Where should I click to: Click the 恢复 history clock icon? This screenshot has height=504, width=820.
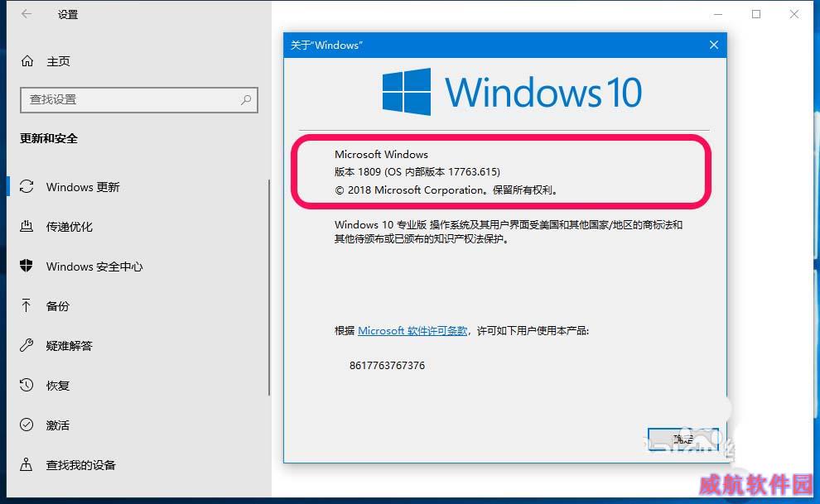27,385
